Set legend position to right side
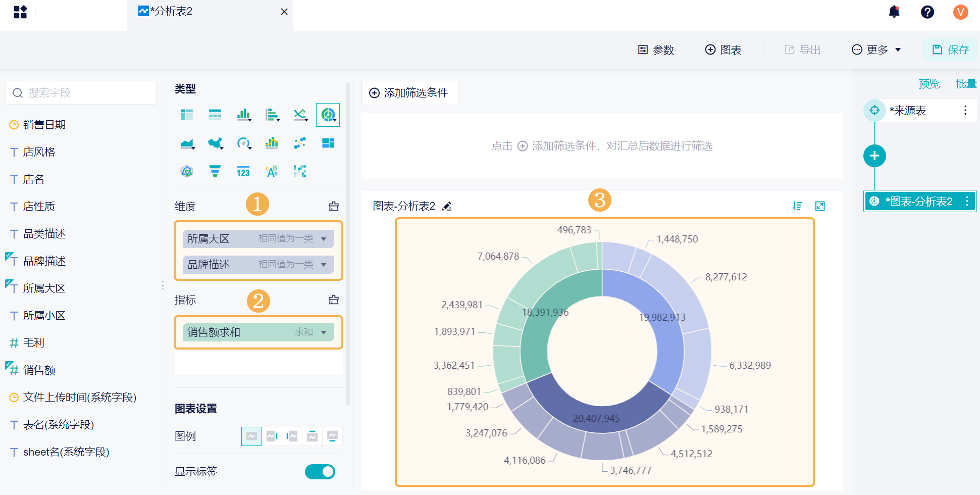 (x=272, y=436)
